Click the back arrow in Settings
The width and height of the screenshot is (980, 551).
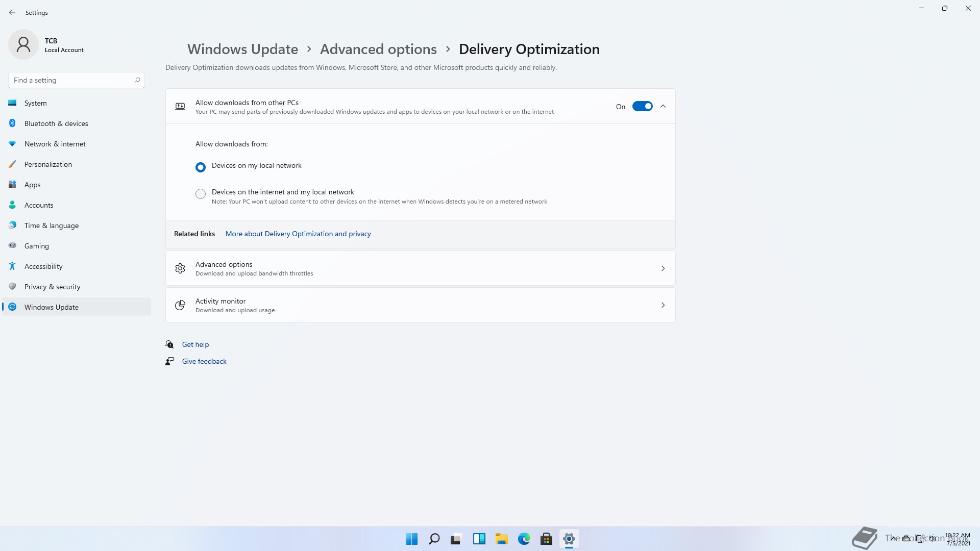tap(12, 12)
